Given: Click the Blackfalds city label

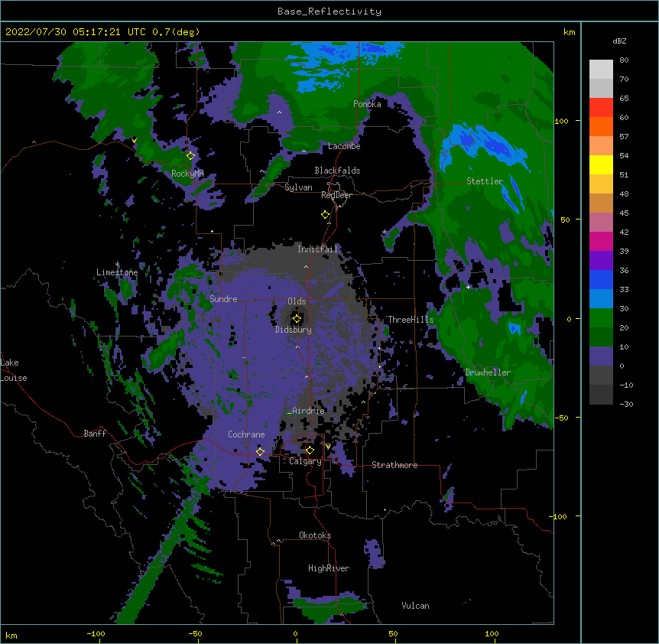Looking at the screenshot, I should [337, 171].
